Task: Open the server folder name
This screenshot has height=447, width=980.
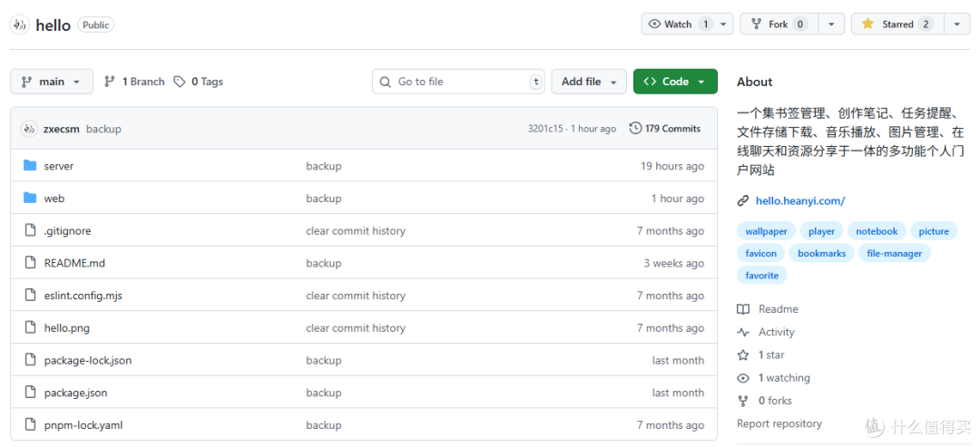Action: point(59,166)
